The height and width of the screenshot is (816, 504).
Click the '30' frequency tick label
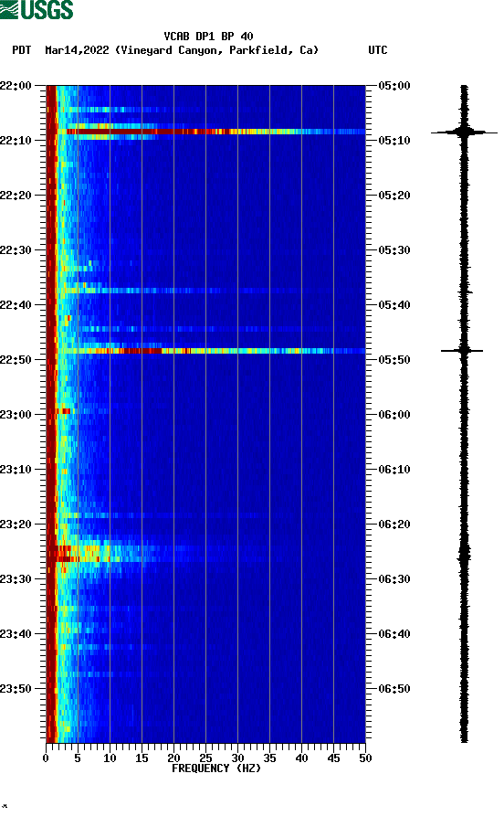(x=237, y=758)
